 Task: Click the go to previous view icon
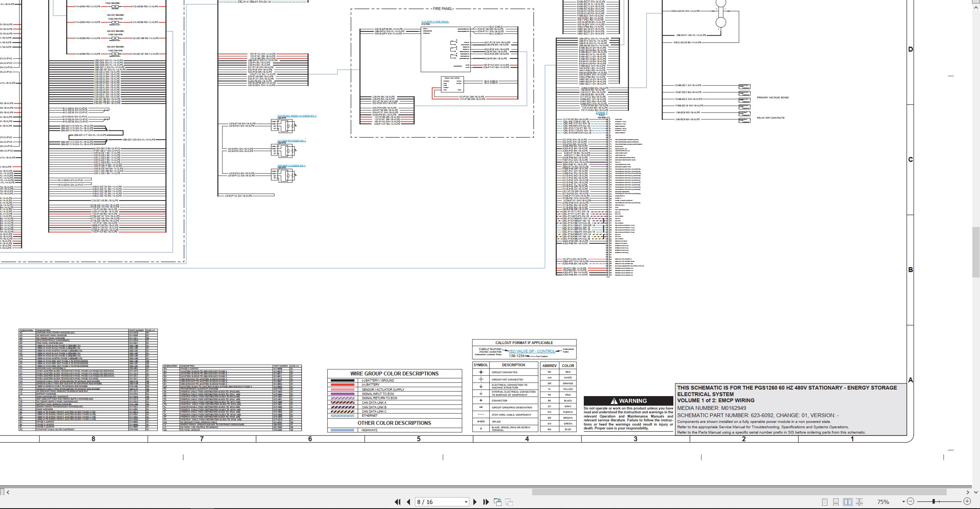(498, 502)
